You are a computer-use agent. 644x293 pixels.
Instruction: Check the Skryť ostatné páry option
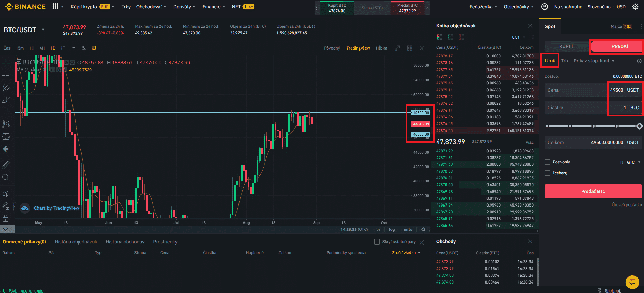click(x=377, y=242)
